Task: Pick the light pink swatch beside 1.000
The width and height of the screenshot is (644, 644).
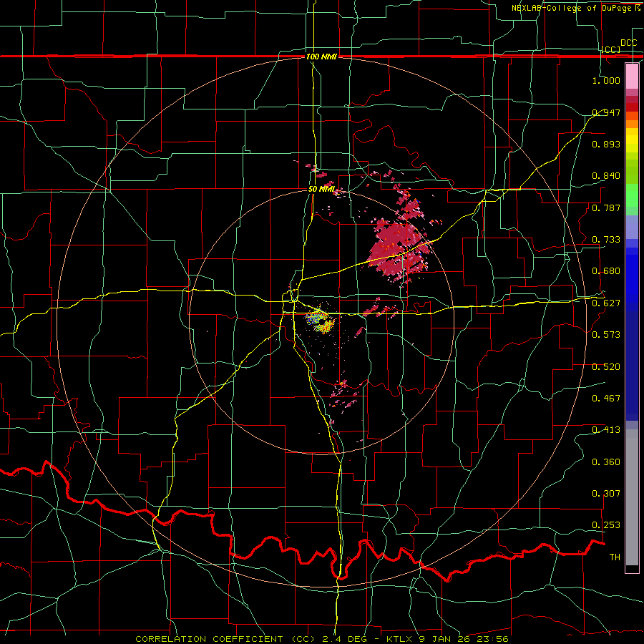Action: (632, 77)
